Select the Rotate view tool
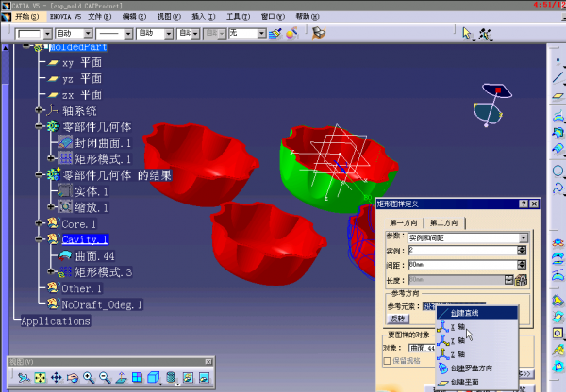This screenshot has width=566, height=392. [x=73, y=378]
